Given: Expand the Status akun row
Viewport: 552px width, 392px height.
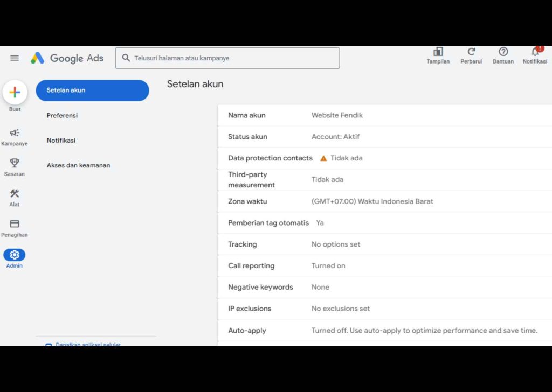Looking at the screenshot, I should [384, 137].
